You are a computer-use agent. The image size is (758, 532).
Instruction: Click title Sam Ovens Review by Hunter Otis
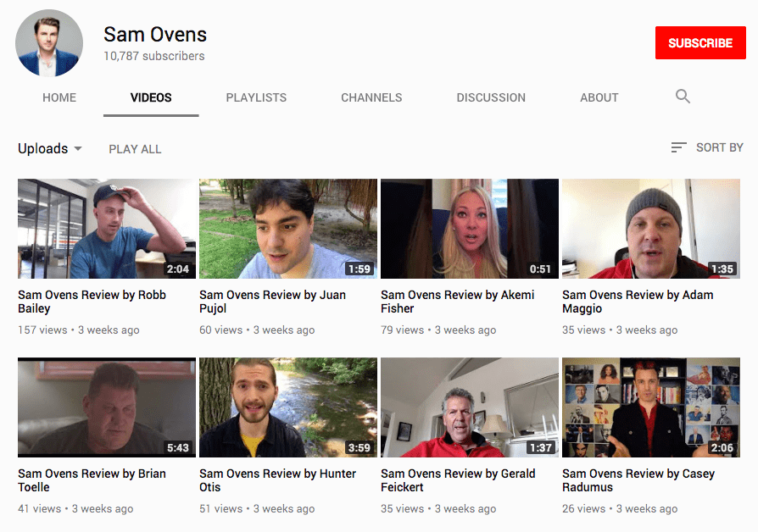pos(277,480)
